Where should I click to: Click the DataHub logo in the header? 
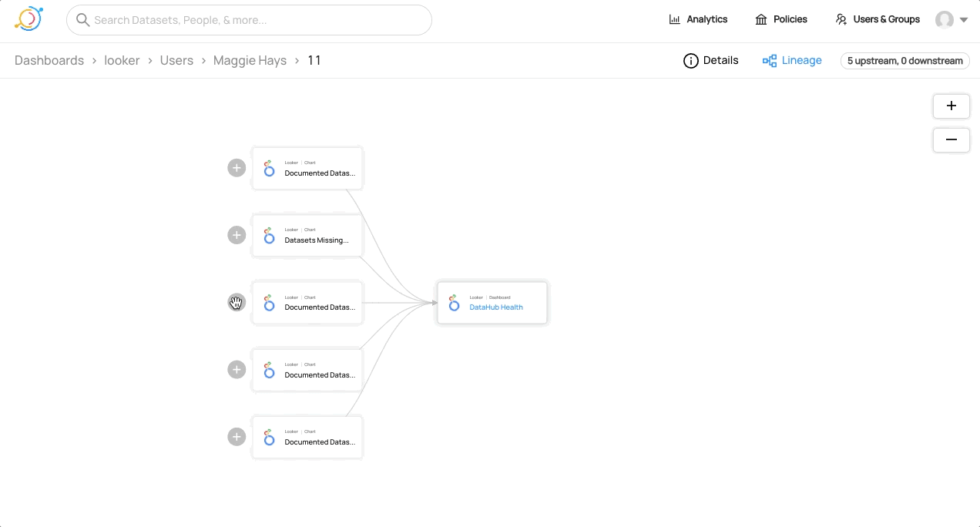(x=29, y=19)
